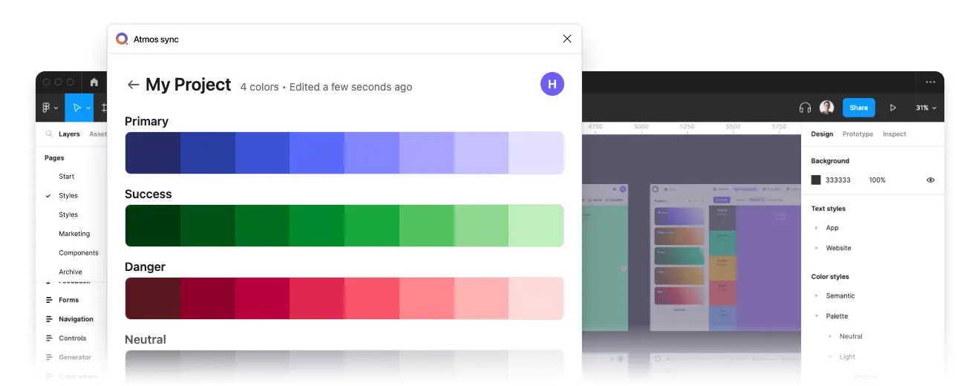Viewport: 980px width, 386px height.
Task: Select the Generator layer
Action: [75, 358]
